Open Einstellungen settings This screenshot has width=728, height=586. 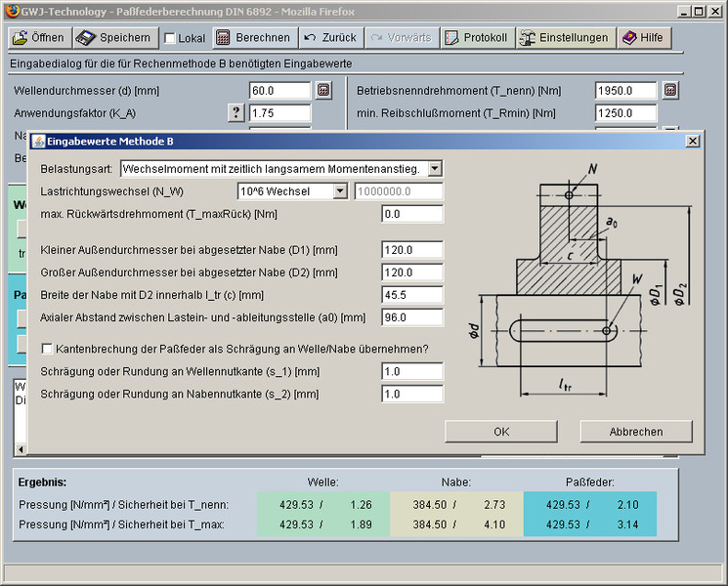pyautogui.click(x=566, y=38)
